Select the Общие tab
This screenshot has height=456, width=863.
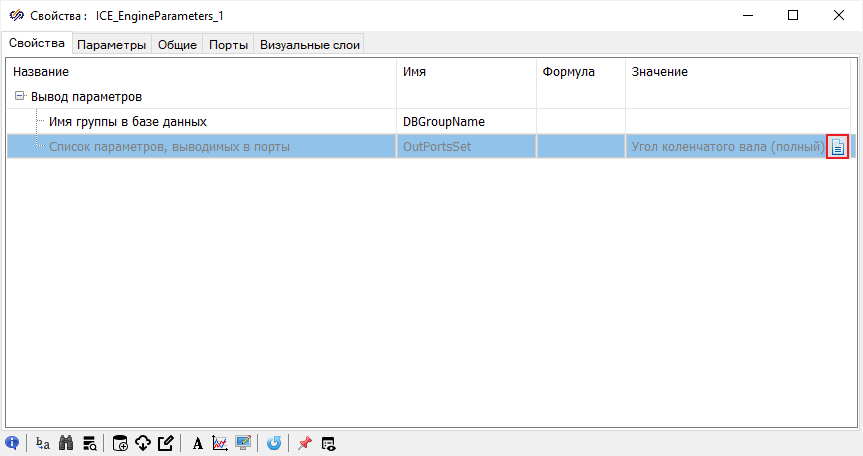(177, 45)
